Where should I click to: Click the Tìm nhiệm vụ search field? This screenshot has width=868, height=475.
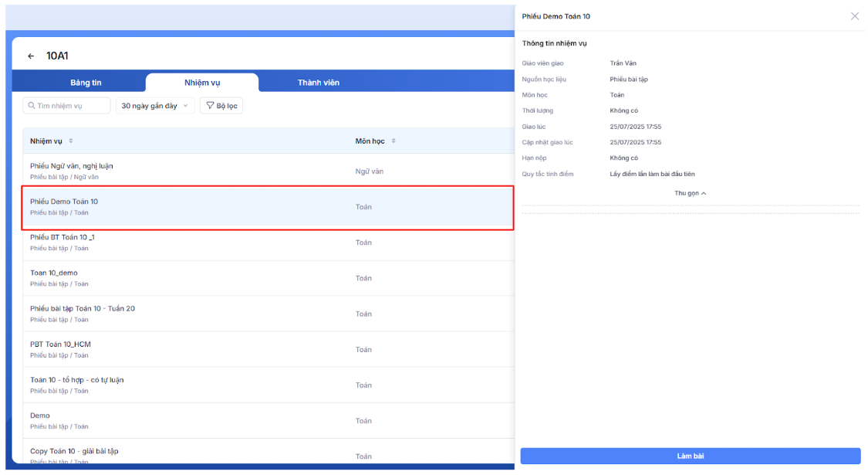(x=71, y=106)
